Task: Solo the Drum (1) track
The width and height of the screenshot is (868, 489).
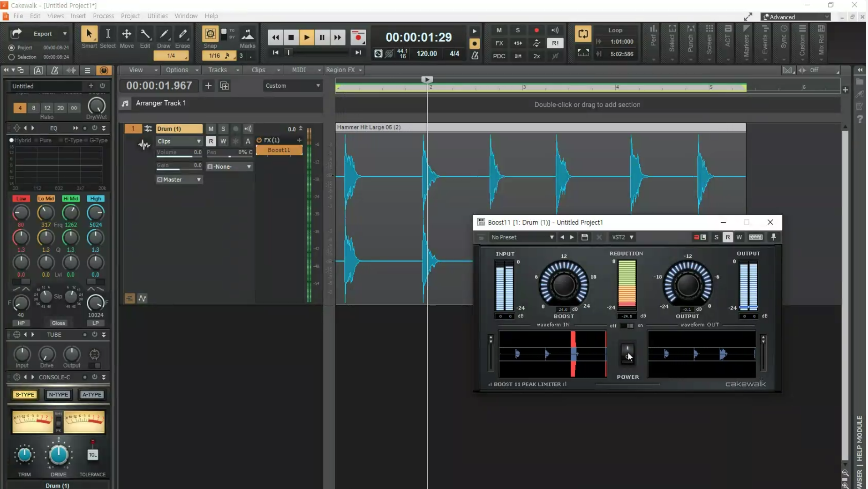Action: point(223,129)
